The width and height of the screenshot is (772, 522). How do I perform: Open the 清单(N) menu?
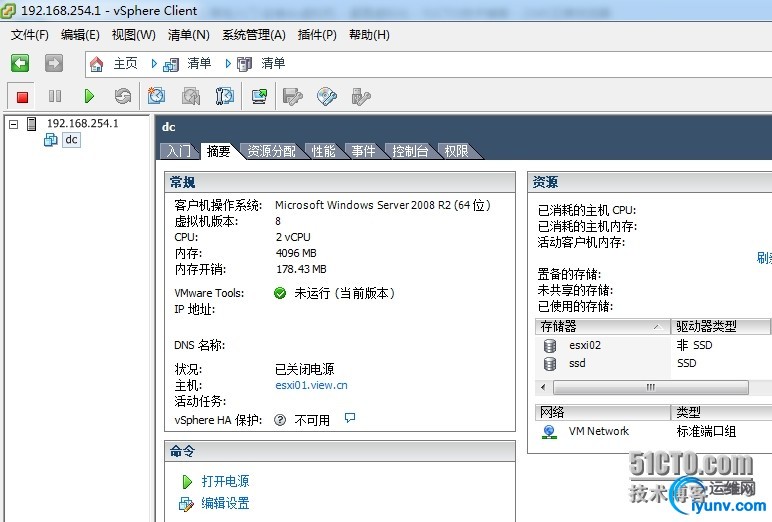point(189,35)
